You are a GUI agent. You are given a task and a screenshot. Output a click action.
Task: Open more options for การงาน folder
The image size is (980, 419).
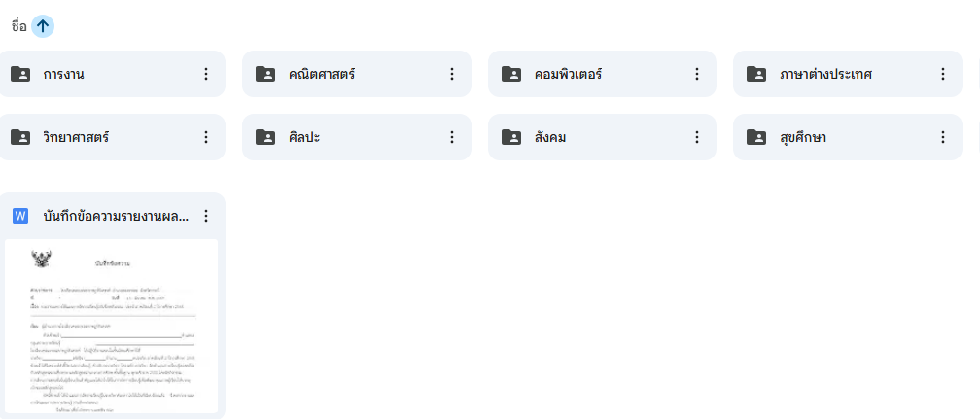tap(205, 74)
